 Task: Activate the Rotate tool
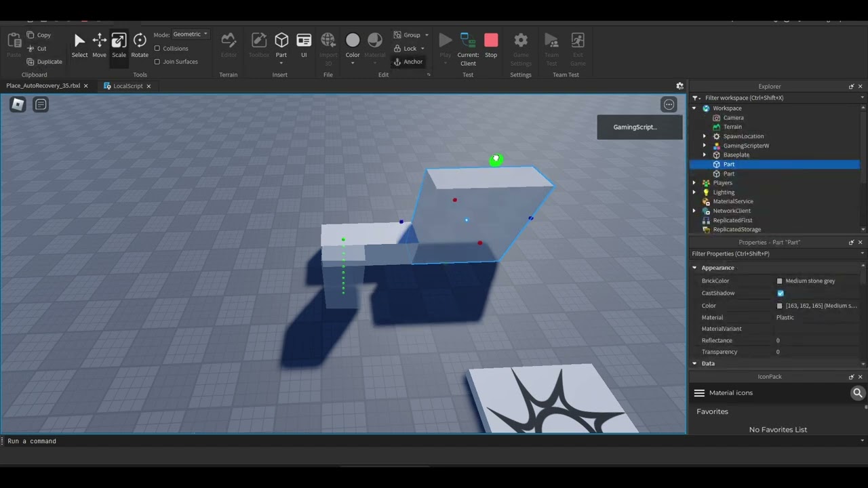[x=140, y=45]
